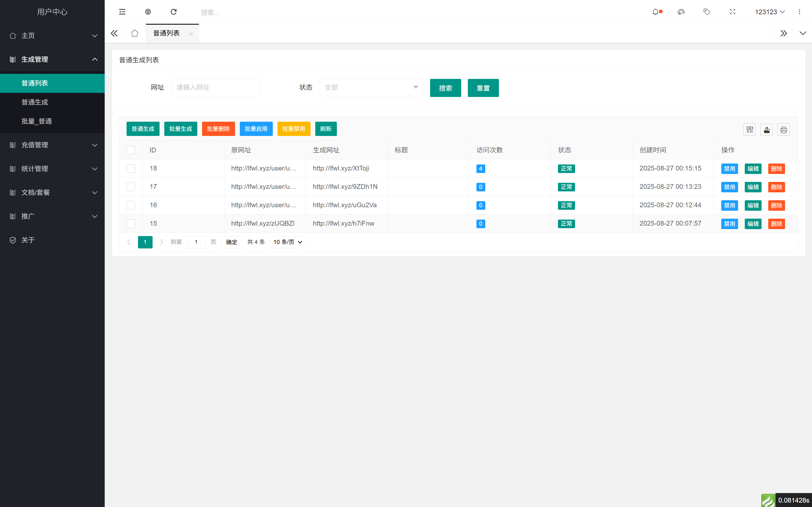Viewport: 812px width, 507px height.
Task: Click the 搜索 search button
Action: 445,87
